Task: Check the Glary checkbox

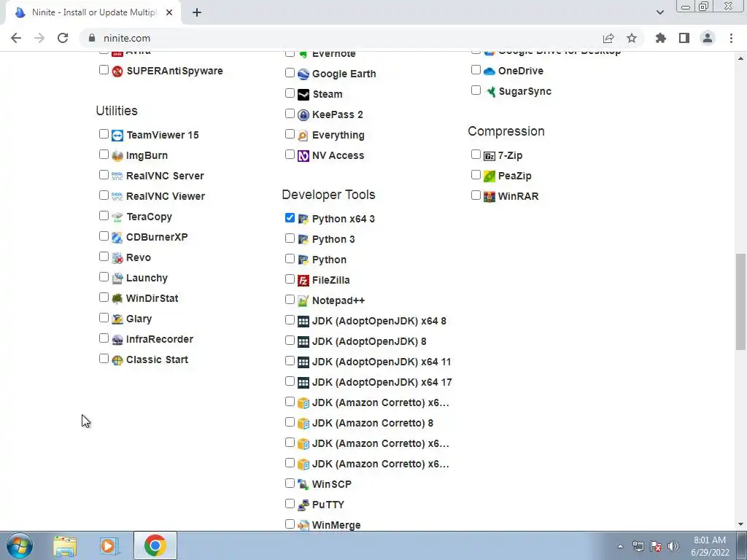Action: coord(104,318)
